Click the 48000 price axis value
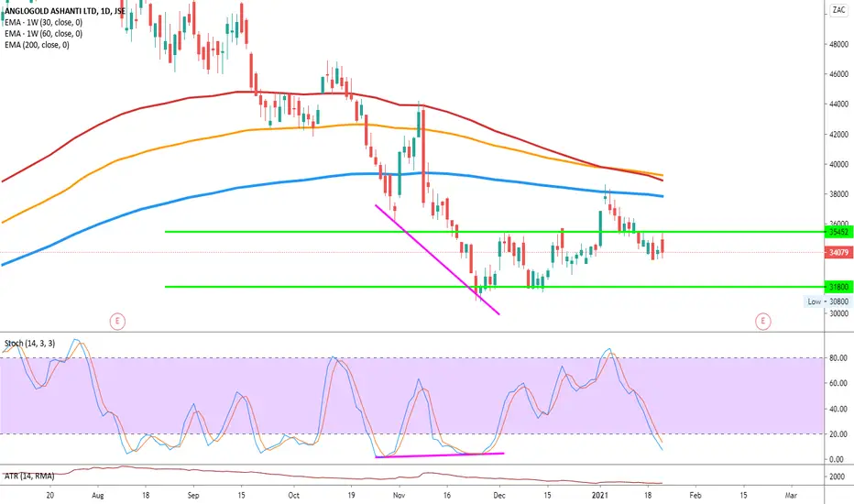854x504 pixels. click(x=838, y=45)
